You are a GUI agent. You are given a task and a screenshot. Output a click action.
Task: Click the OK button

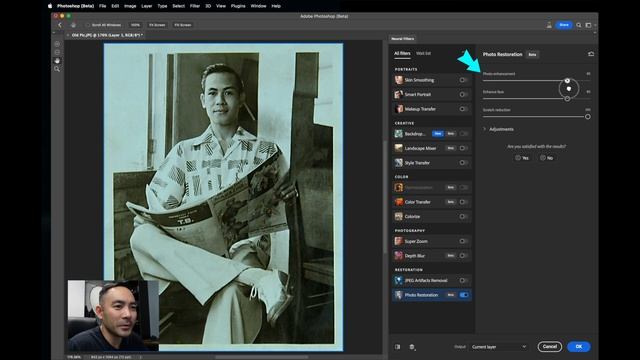pyautogui.click(x=578, y=347)
